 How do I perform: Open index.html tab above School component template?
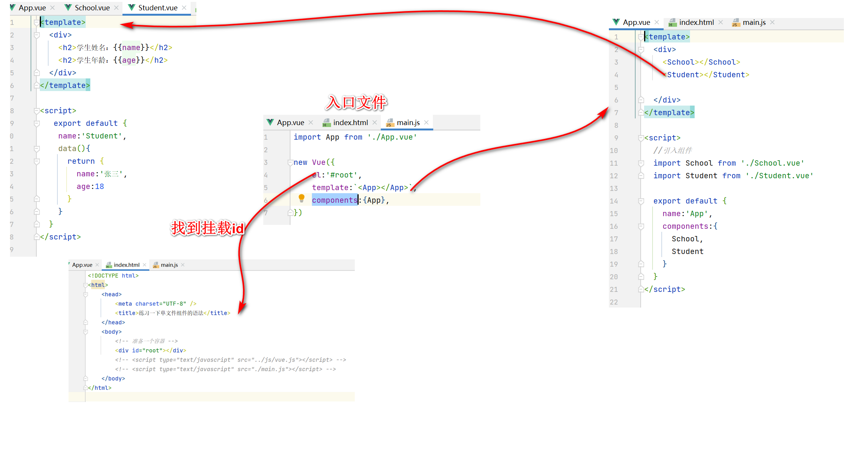point(696,22)
